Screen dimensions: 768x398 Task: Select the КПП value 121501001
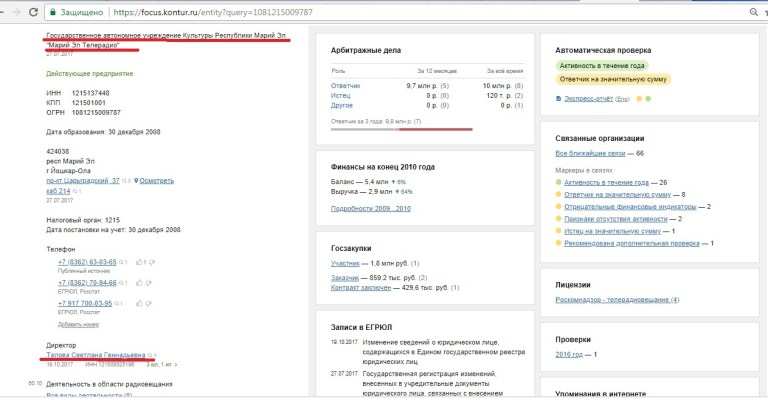point(89,103)
